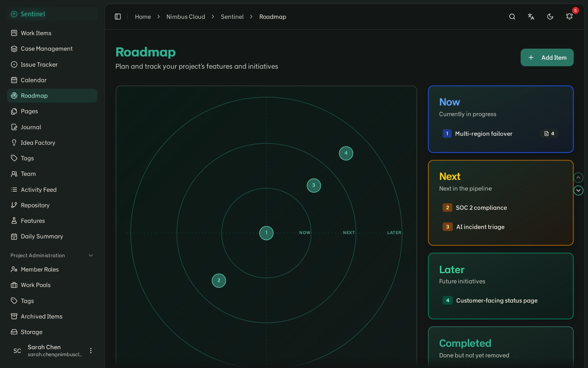Open Multi-region failover item
Image resolution: width=588 pixels, height=368 pixels.
coord(501,134)
